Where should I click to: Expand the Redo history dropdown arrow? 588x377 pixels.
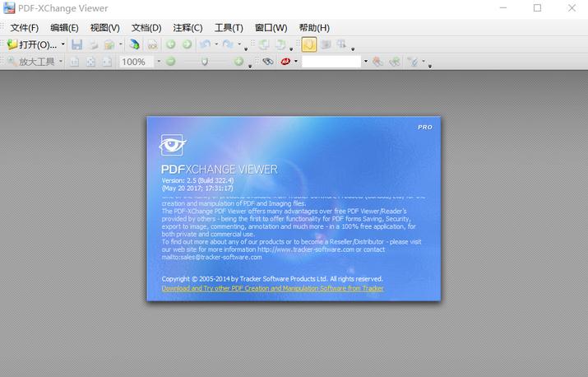point(239,44)
